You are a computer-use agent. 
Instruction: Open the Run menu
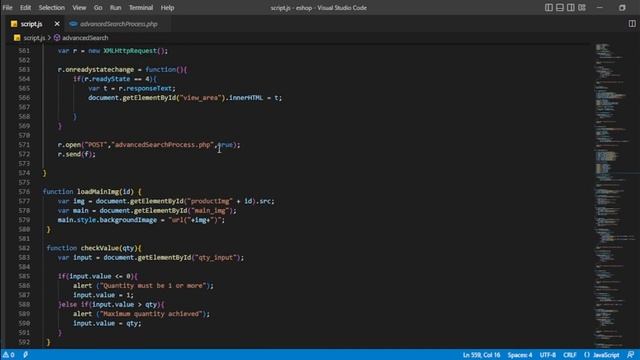coord(116,8)
